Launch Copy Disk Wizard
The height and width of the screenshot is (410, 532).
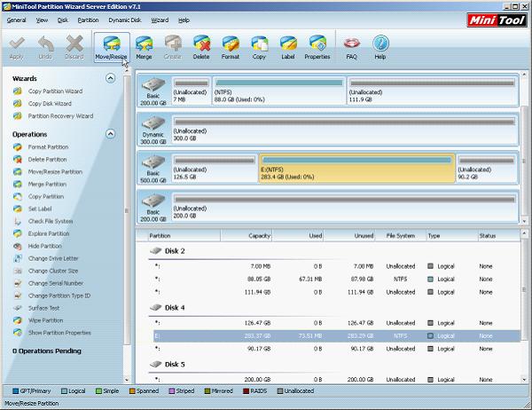click(x=50, y=104)
